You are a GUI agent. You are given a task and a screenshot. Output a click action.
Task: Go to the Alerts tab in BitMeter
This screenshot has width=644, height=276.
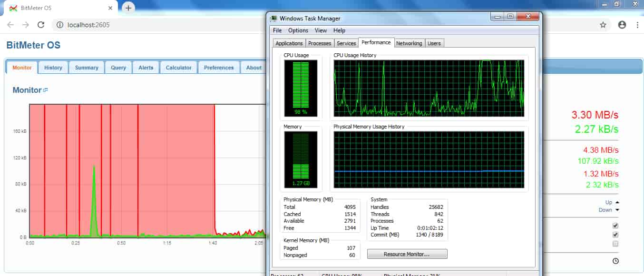click(x=146, y=68)
